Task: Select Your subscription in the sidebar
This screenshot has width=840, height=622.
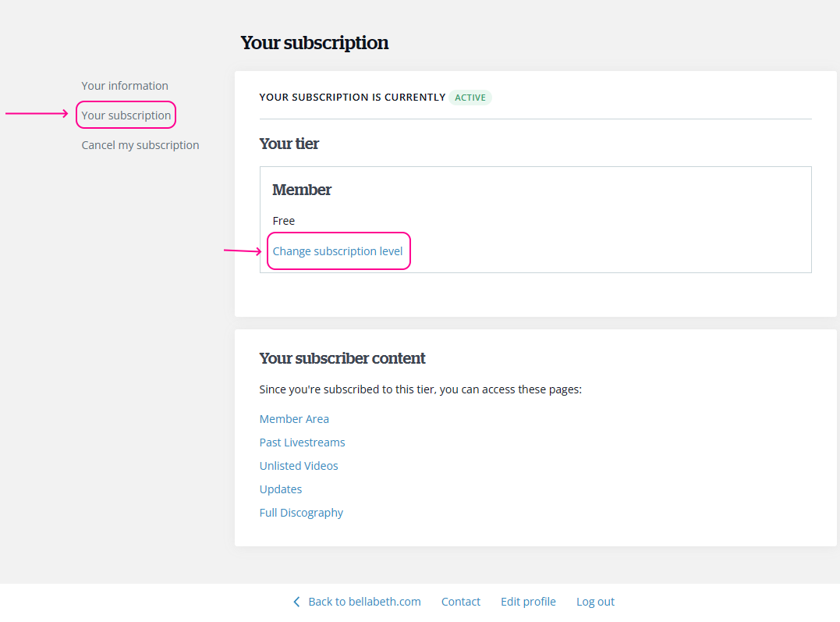Action: tap(126, 116)
